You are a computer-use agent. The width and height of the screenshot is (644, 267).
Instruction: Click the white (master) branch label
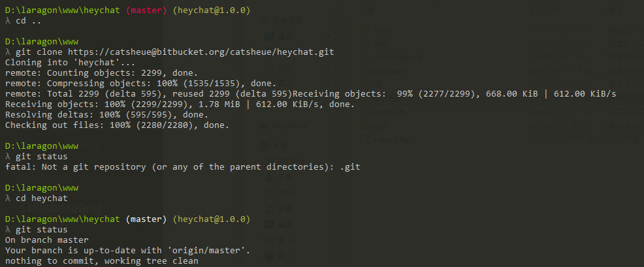pyautogui.click(x=146, y=219)
